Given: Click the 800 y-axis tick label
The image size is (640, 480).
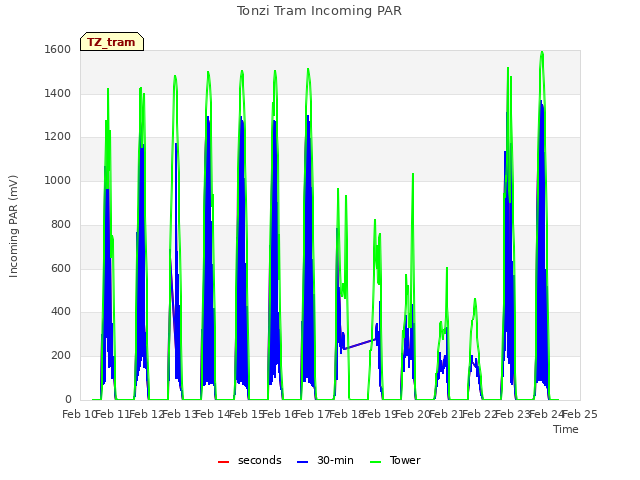Looking at the screenshot, I should coord(61,224).
